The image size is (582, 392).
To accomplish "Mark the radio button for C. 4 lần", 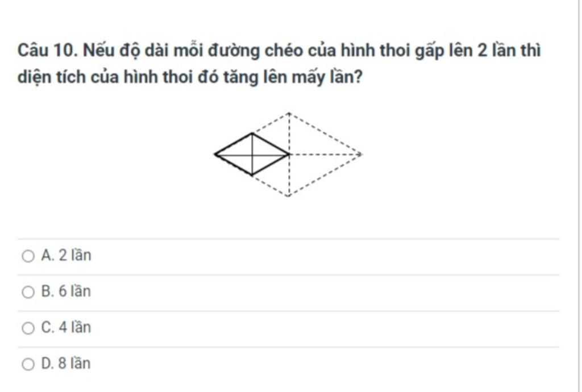I will 28,328.
